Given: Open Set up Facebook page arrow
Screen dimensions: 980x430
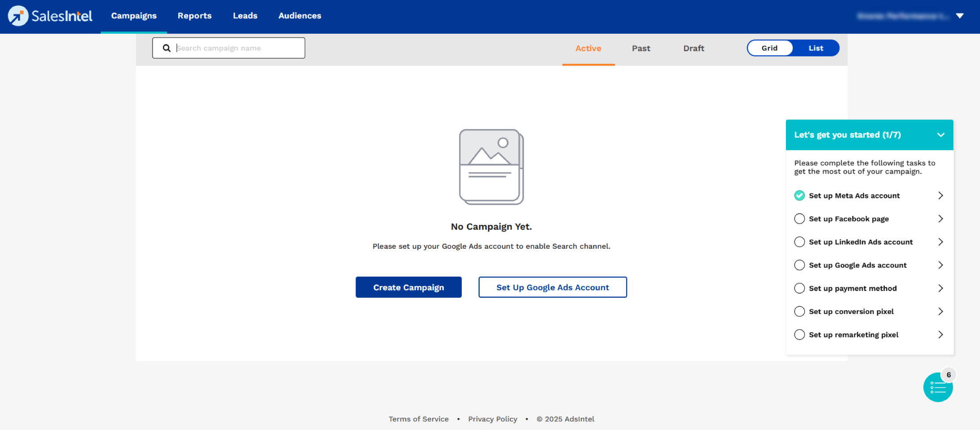Looking at the screenshot, I should tap(940, 219).
